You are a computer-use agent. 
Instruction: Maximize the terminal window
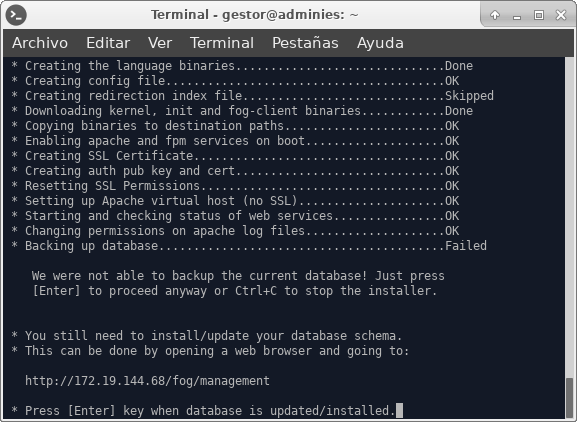coord(539,15)
